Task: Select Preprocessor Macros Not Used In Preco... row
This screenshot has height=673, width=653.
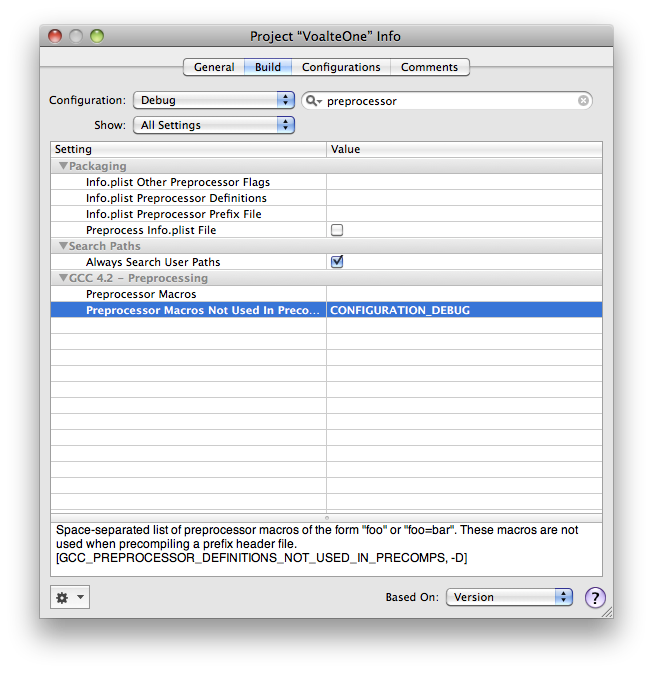Action: [326, 310]
